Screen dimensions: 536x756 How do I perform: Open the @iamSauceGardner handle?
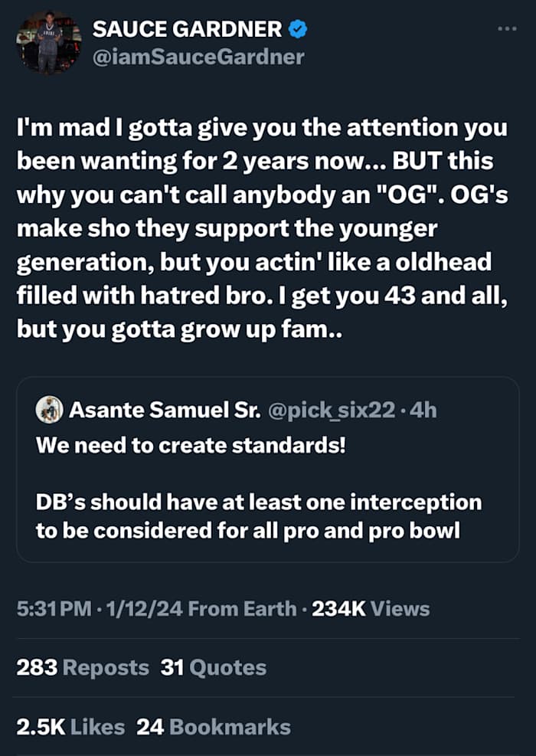(198, 56)
